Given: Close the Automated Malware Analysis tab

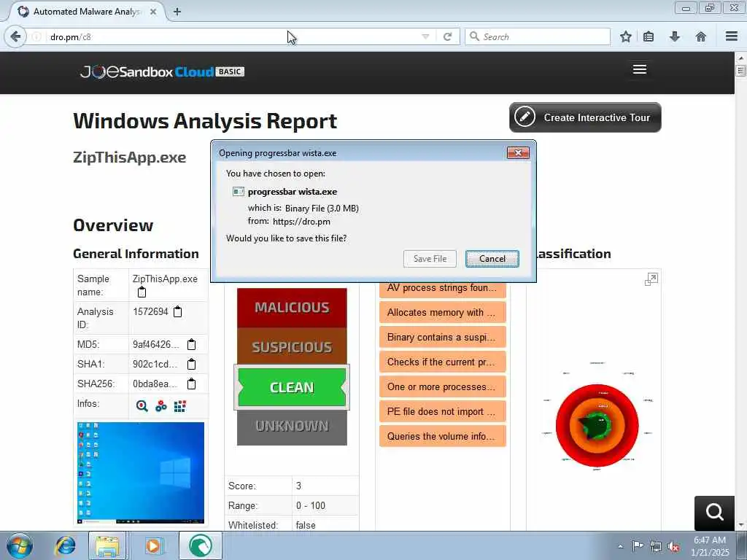Looking at the screenshot, I should 153,12.
